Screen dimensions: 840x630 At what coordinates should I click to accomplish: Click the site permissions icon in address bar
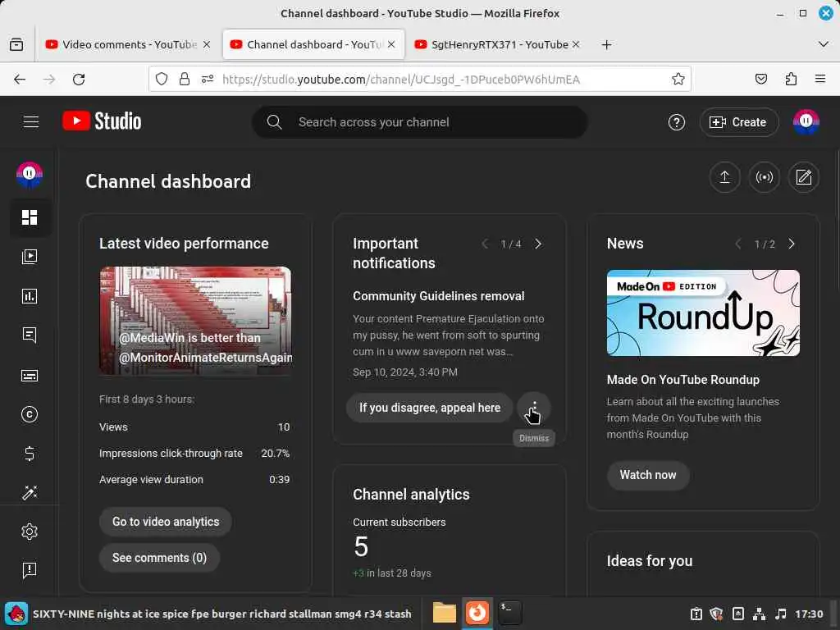click(208, 80)
